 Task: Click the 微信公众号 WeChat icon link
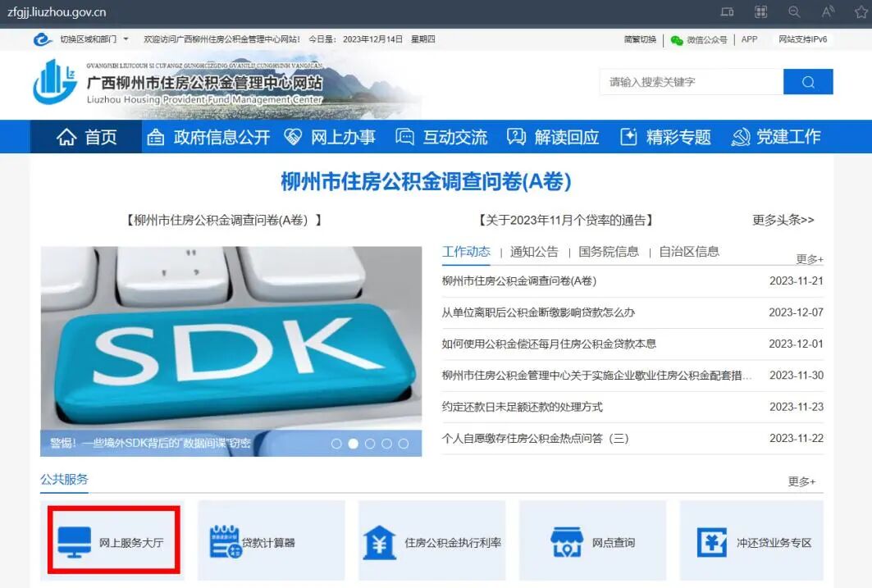698,39
